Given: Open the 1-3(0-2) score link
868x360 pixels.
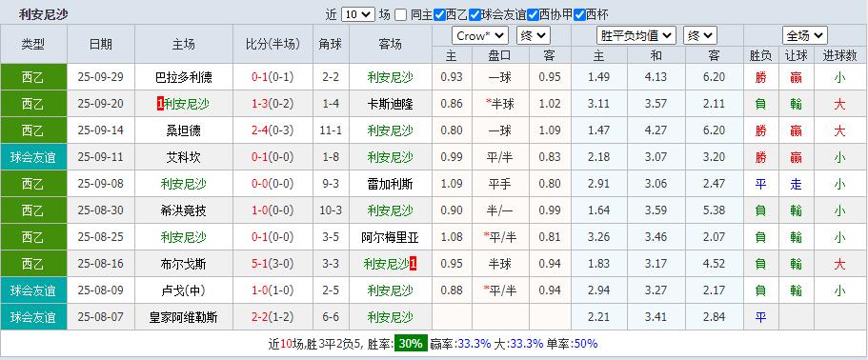Looking at the screenshot, I should pyautogui.click(x=273, y=104).
